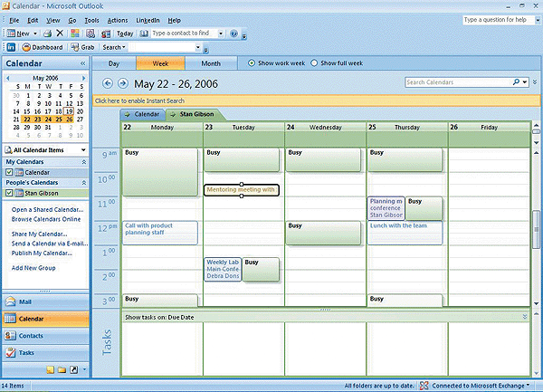Open the Contacts pane button
Viewport: 543px width, 392px height.
pyautogui.click(x=45, y=336)
